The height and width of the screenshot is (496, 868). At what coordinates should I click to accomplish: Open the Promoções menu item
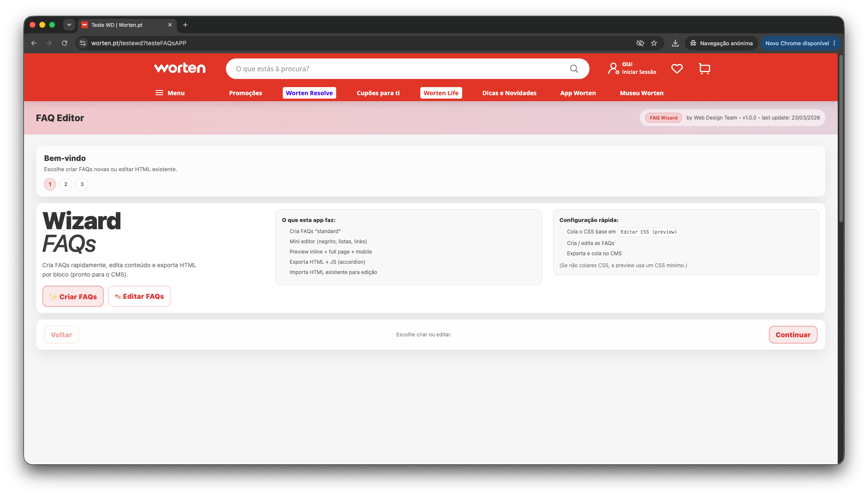click(246, 93)
